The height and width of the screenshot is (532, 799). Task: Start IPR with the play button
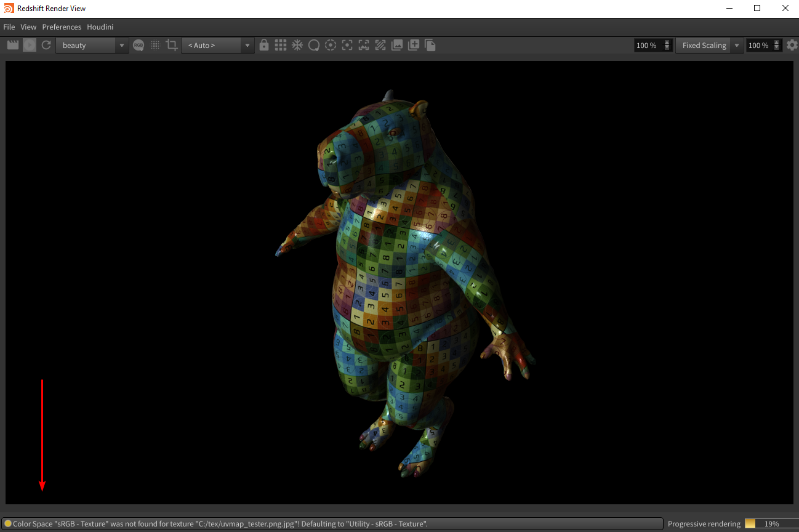tap(30, 45)
